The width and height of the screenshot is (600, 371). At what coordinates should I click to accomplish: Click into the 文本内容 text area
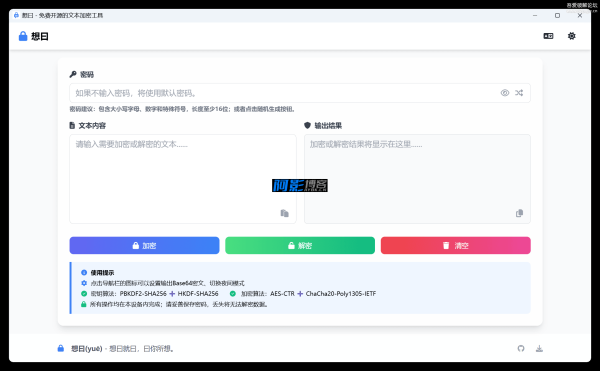(x=183, y=179)
